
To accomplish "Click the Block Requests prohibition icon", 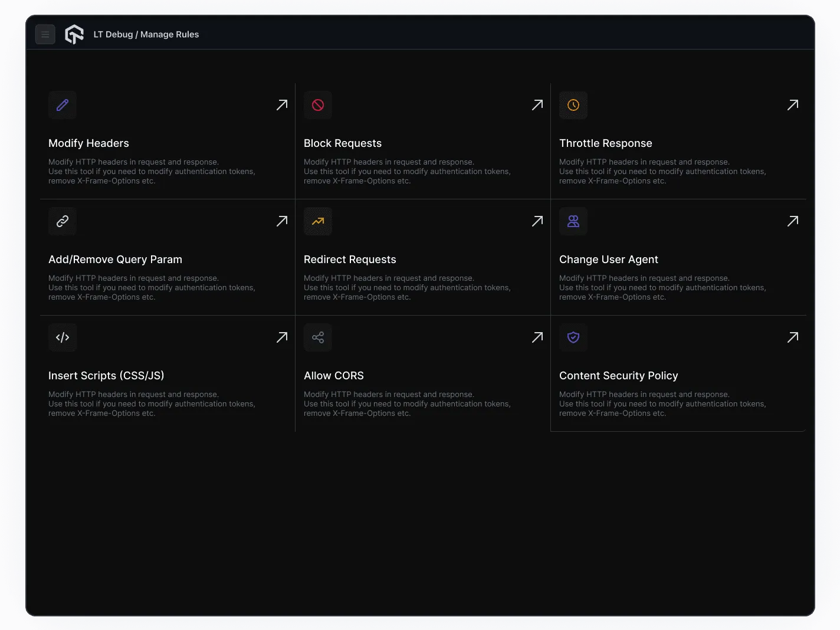I will [318, 105].
